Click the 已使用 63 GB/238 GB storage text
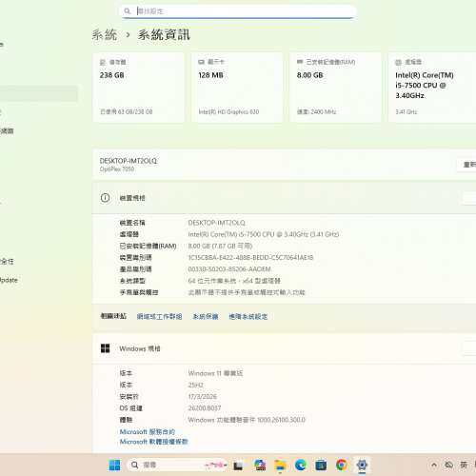 [x=127, y=111]
